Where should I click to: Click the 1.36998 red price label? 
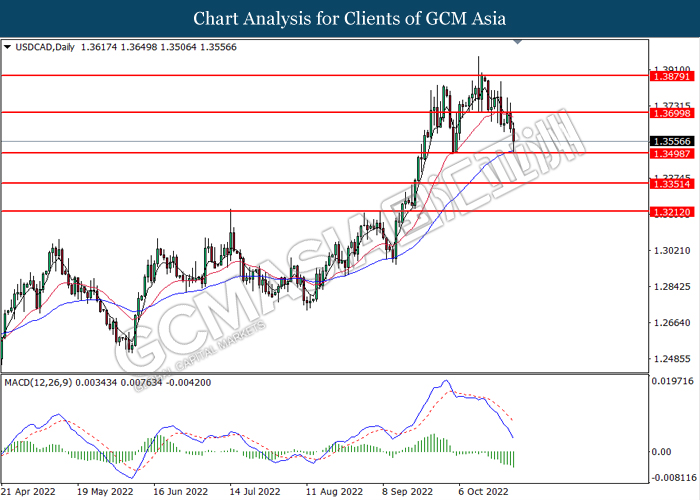pyautogui.click(x=672, y=113)
